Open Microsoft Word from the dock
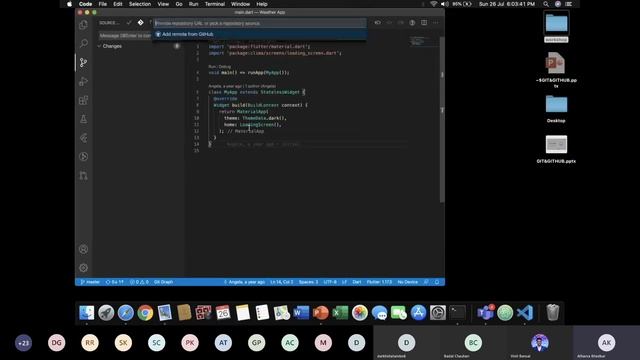This screenshot has height=360, width=640. click(x=301, y=313)
